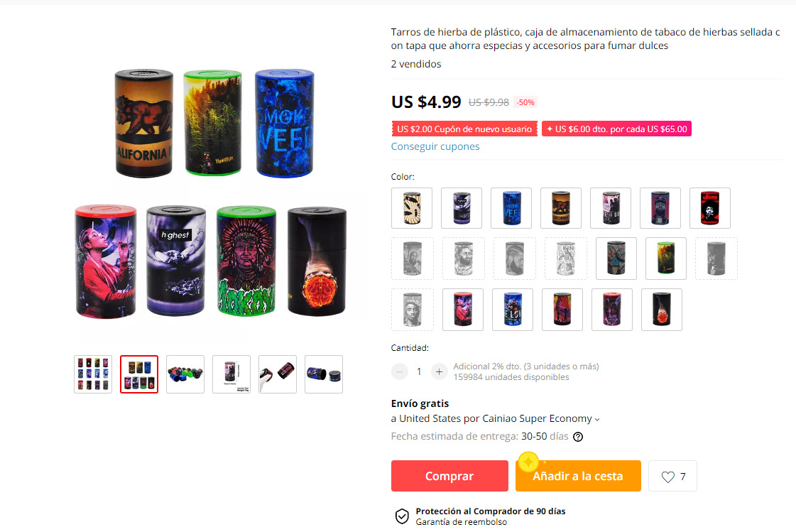This screenshot has width=796, height=532.
Task: Pick the red Jimi portrait jar color
Action: [x=710, y=208]
